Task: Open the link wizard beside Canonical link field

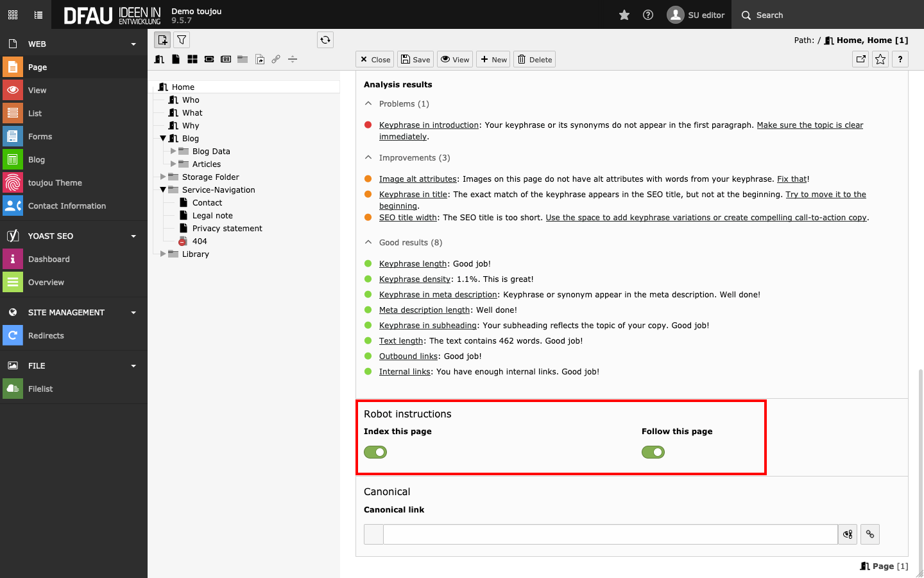Action: (x=869, y=534)
